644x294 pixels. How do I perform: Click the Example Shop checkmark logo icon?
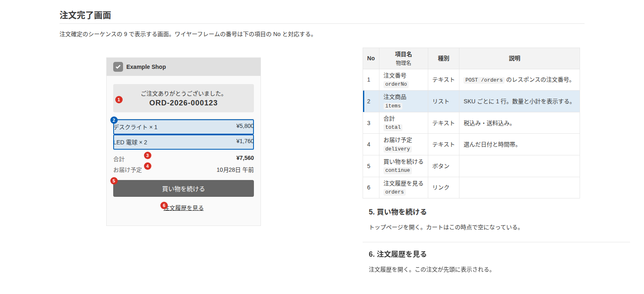(x=118, y=67)
